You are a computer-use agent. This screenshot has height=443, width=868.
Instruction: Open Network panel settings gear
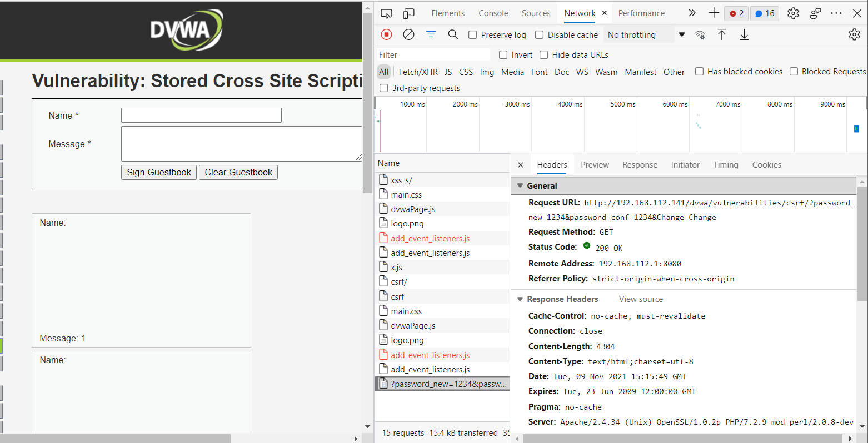[854, 34]
